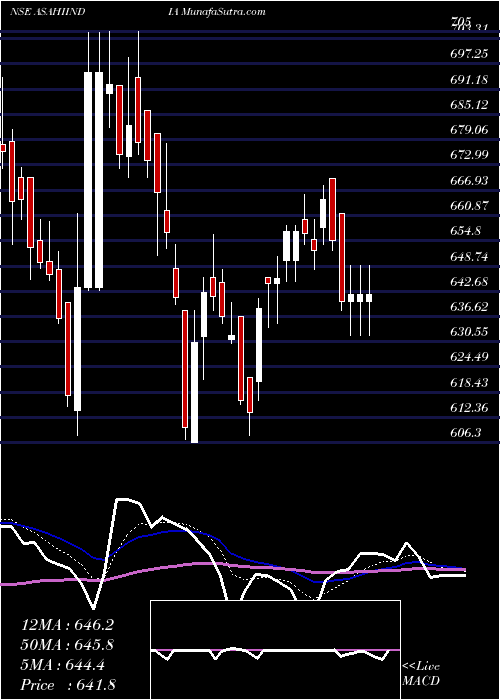Click the 642.68 price axis label
This screenshot has width=500, height=700.
click(x=467, y=282)
